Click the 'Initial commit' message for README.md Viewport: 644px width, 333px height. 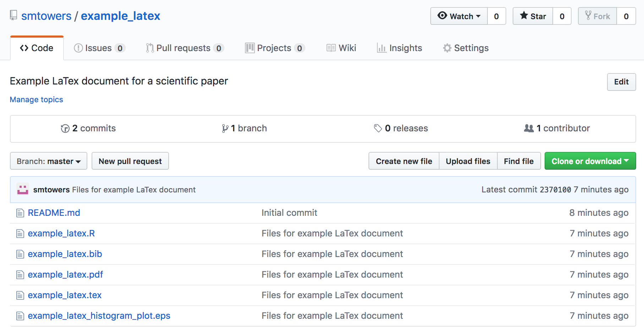point(289,213)
